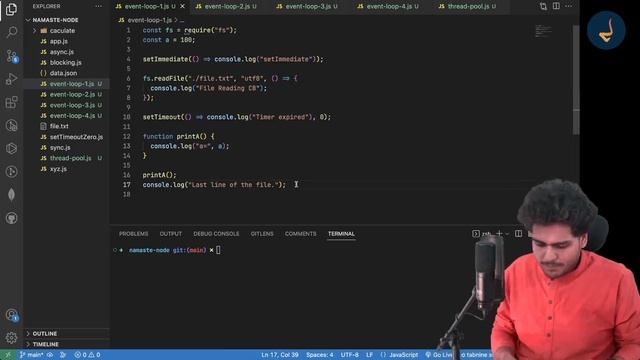640x360 pixels.
Task: Click line number 10 in gutter
Action: tap(127, 117)
